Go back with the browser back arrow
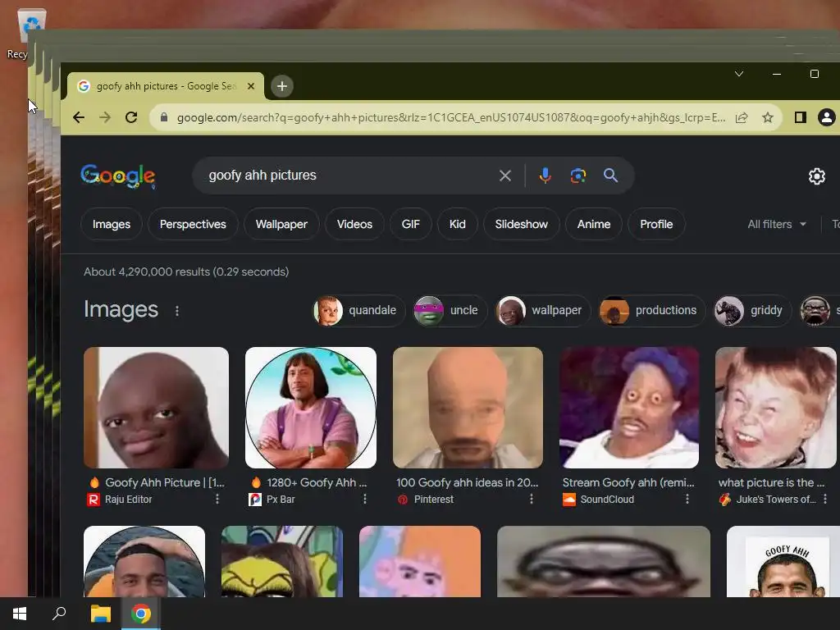Image resolution: width=840 pixels, height=630 pixels. coord(79,117)
